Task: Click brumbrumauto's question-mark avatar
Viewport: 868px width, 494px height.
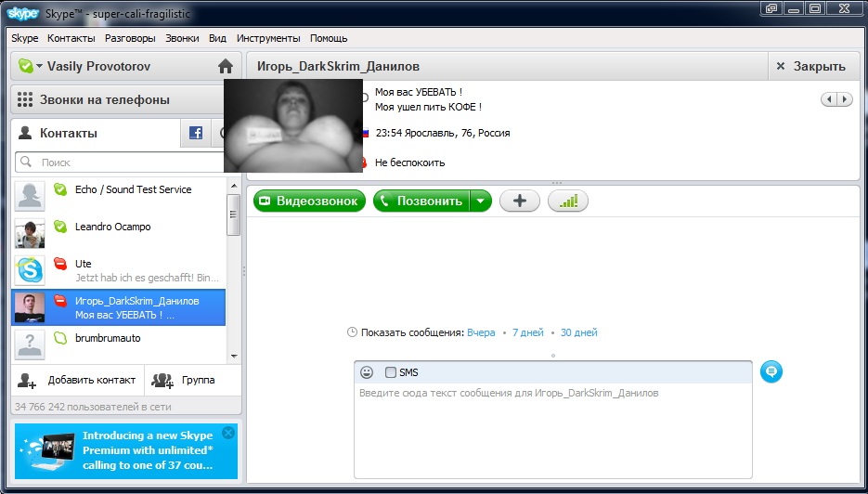Action: tap(30, 344)
